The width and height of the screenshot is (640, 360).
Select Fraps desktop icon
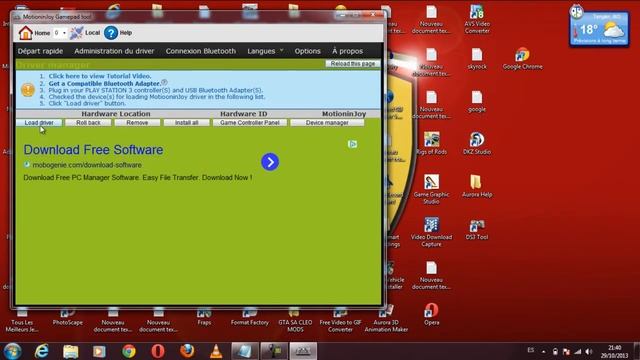tap(204, 316)
